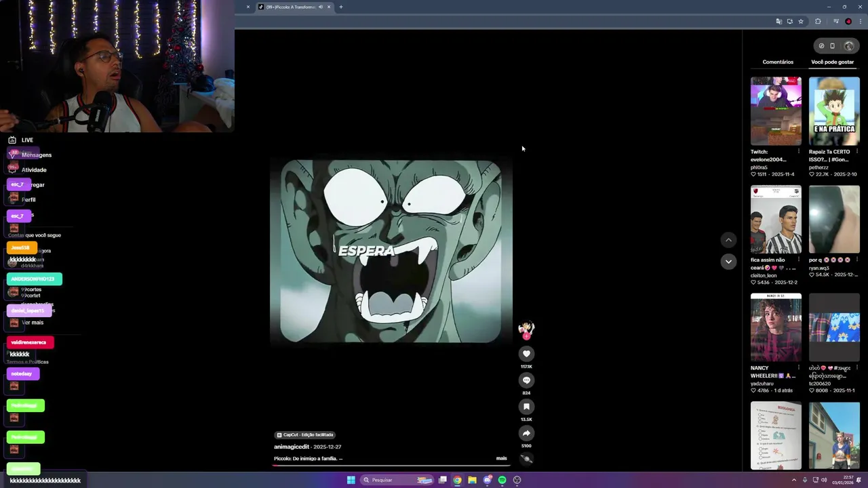This screenshot has width=868, height=488.
Task: Show hidden system tray icons
Action: [x=794, y=480]
